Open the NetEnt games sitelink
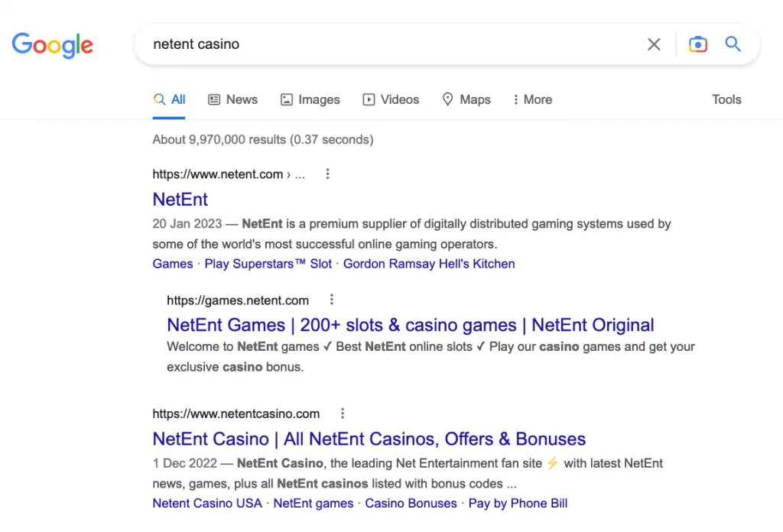This screenshot has width=783, height=532. click(314, 504)
